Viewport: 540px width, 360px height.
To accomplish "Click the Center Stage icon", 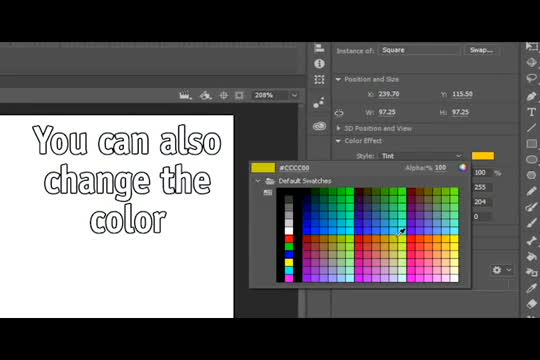I will (224, 95).
